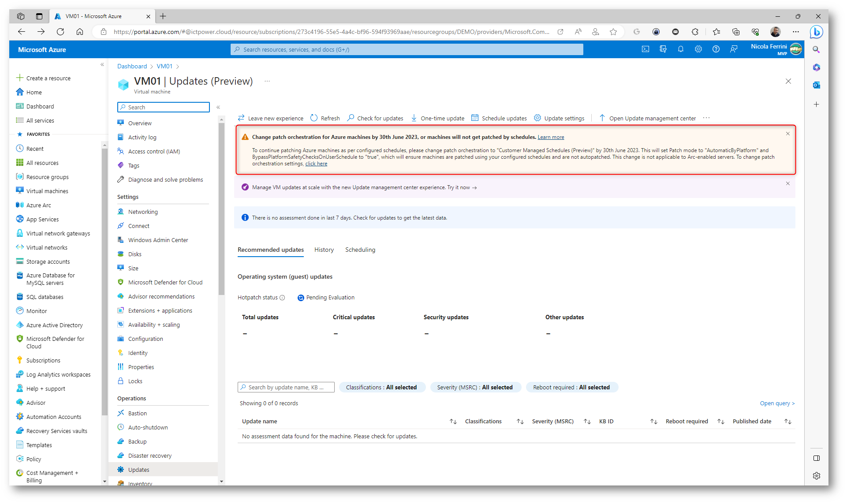Open the Feedback icon in Azure header
Viewport: 847px width, 504px height.
(x=734, y=49)
